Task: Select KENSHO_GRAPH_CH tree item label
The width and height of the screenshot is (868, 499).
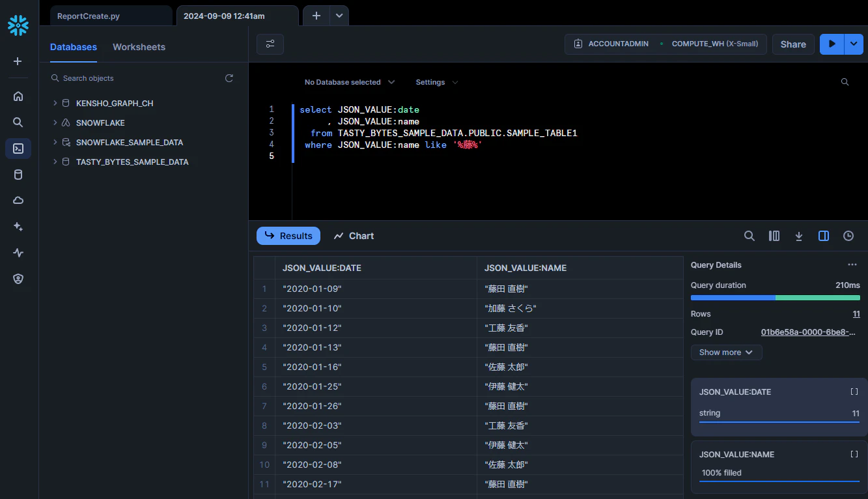Action: [x=115, y=104]
